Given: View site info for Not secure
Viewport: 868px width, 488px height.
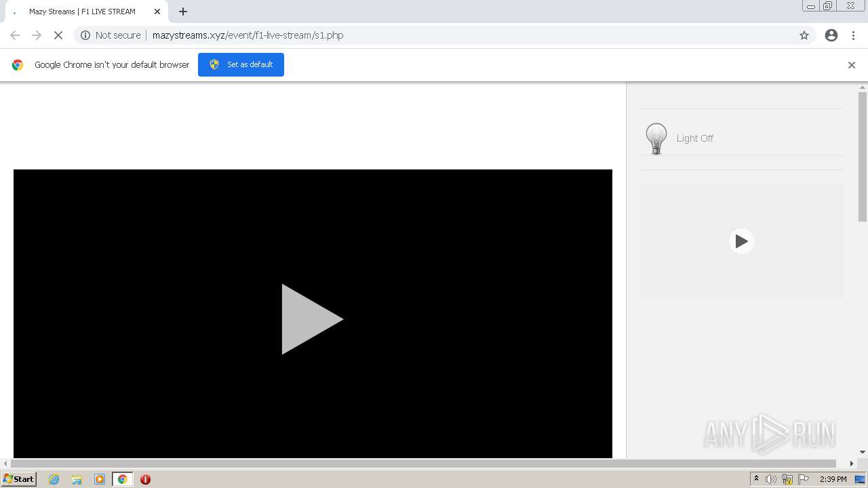Looking at the screenshot, I should [x=111, y=35].
